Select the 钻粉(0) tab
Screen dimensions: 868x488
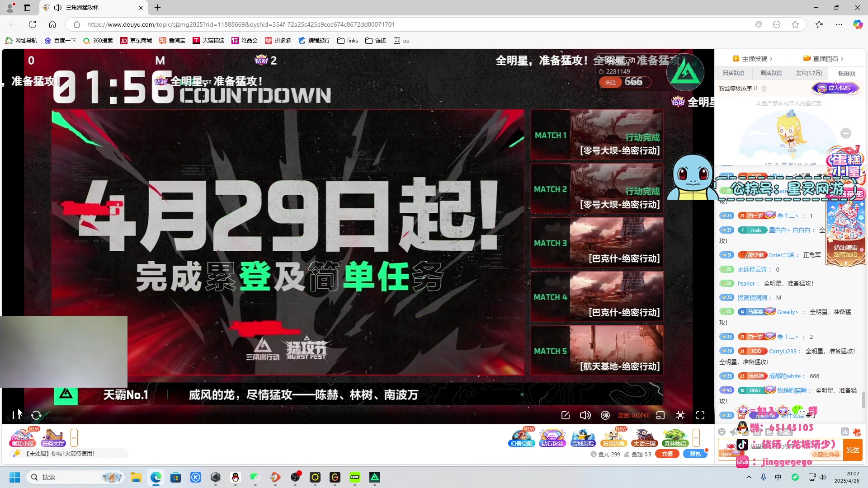coord(847,73)
